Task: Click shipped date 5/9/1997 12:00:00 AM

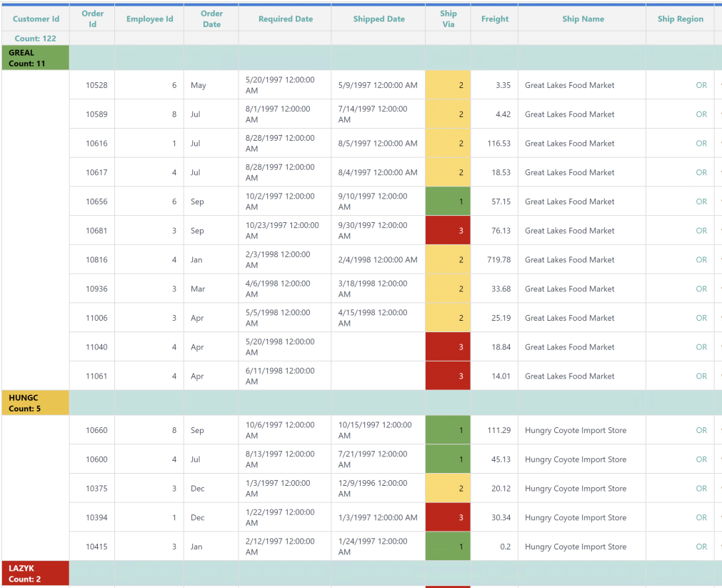Action: point(378,85)
